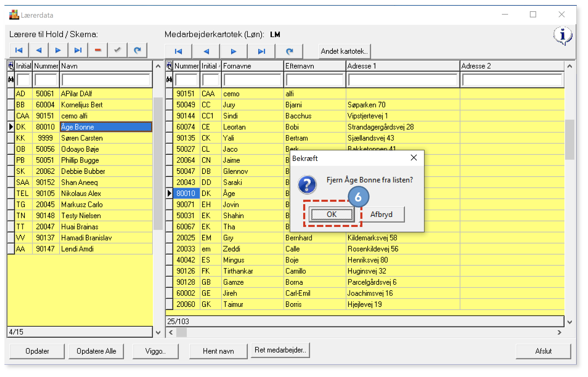The image size is (588, 377).
Task: Sort by Adresse 1 column header
Action: [403, 66]
